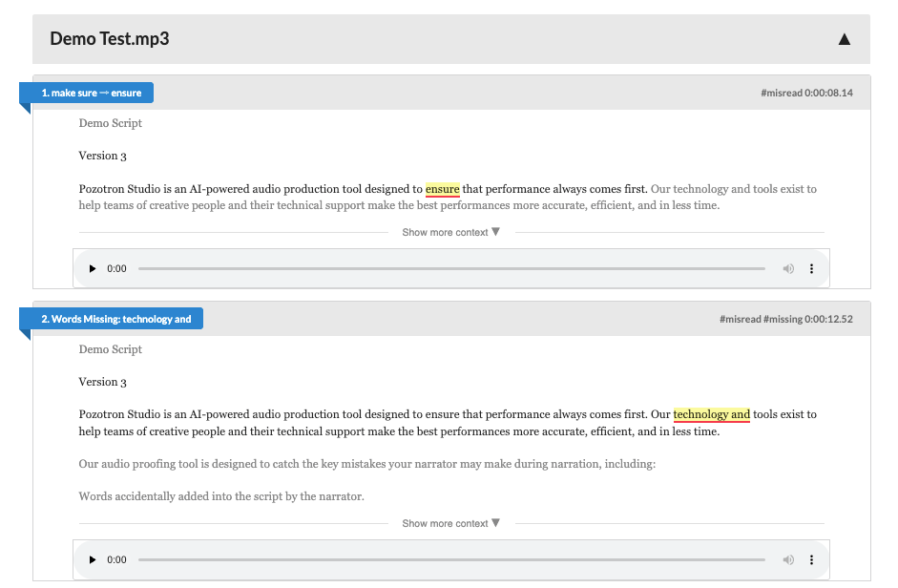The height and width of the screenshot is (588, 898).
Task: Mute volume on first audio player
Action: (x=788, y=269)
